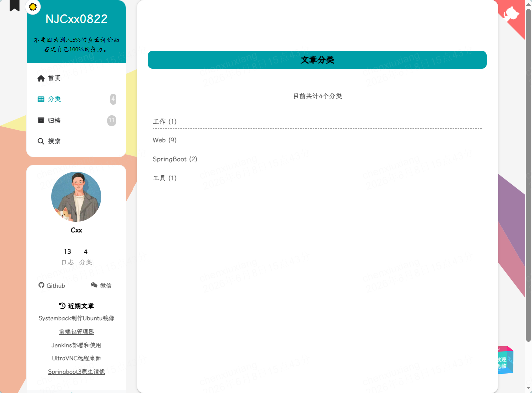Open the 微信 WeChat contact icon
Screen dimensions: 532x393
[x=94, y=285]
